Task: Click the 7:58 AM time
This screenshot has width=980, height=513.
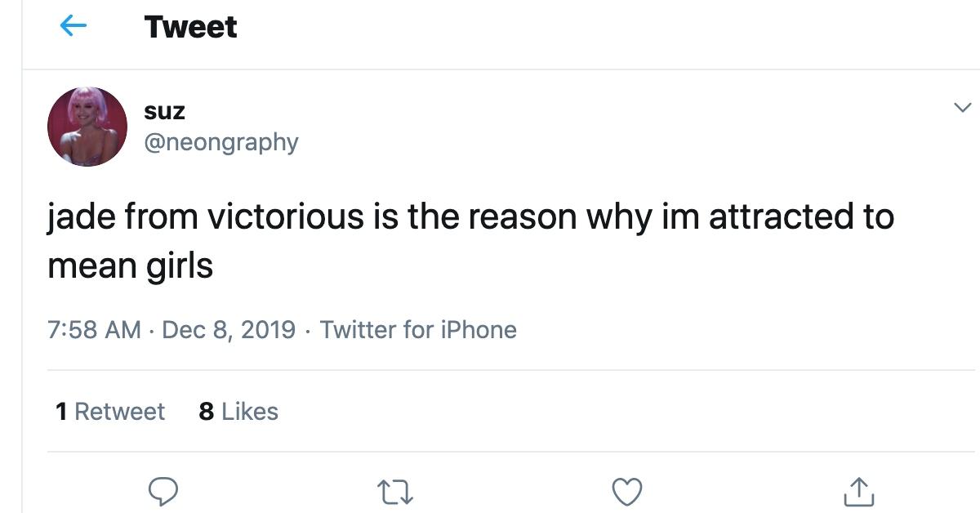Action: coord(94,330)
